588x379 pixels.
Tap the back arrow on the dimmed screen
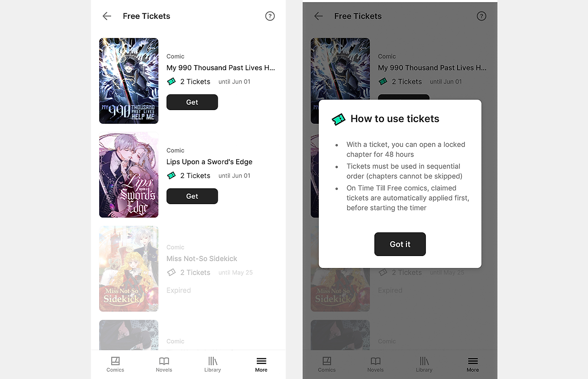[x=318, y=16]
